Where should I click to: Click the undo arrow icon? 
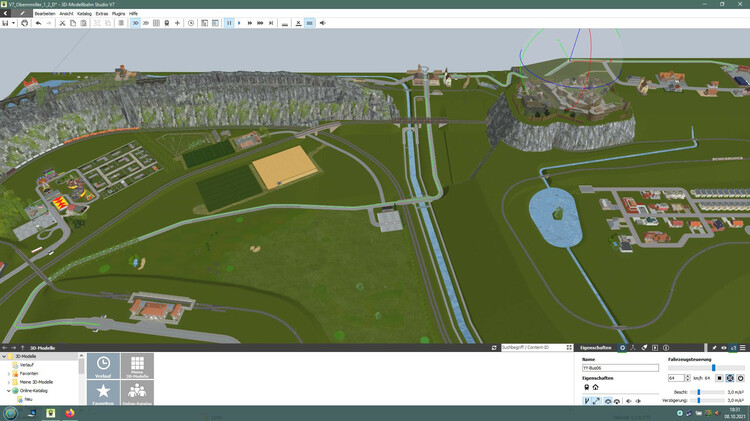coord(38,22)
